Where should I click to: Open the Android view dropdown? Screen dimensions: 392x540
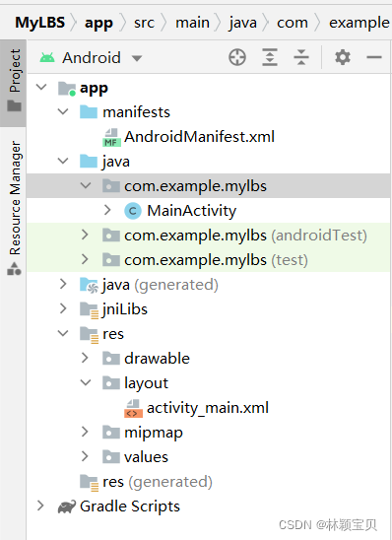point(137,58)
